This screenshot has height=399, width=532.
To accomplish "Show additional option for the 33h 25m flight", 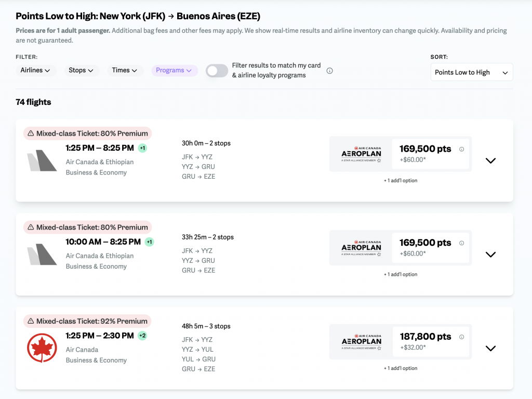I will pos(401,274).
